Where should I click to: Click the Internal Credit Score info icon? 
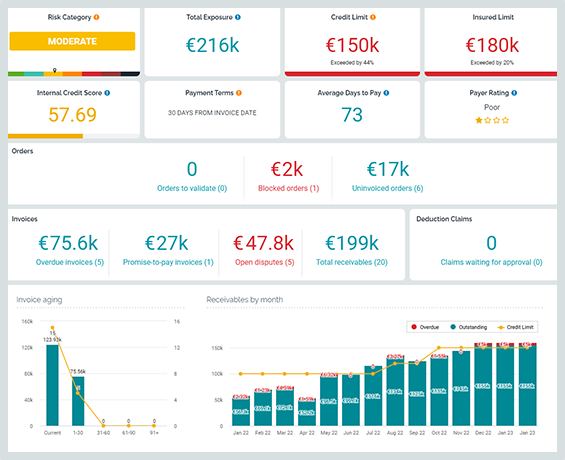coord(107,93)
